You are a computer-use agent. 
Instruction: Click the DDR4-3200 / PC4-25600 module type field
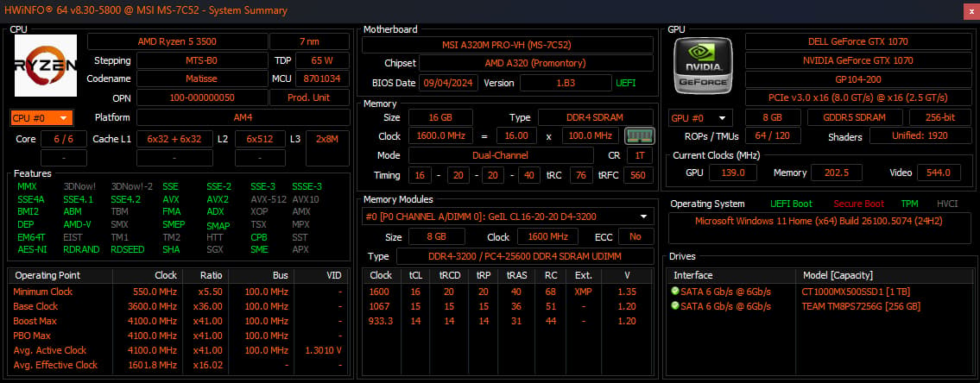click(x=525, y=256)
